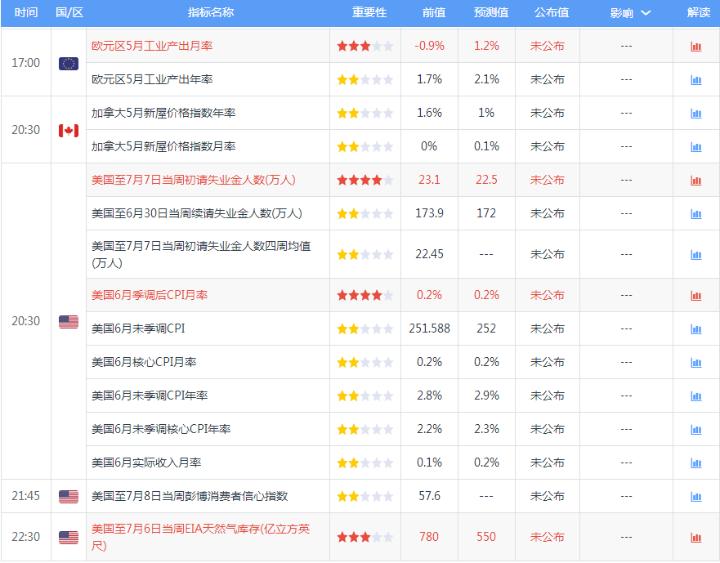Open chart icon for 加拿大5月新屋价格指数年率
This screenshot has height=563, width=720.
[696, 113]
